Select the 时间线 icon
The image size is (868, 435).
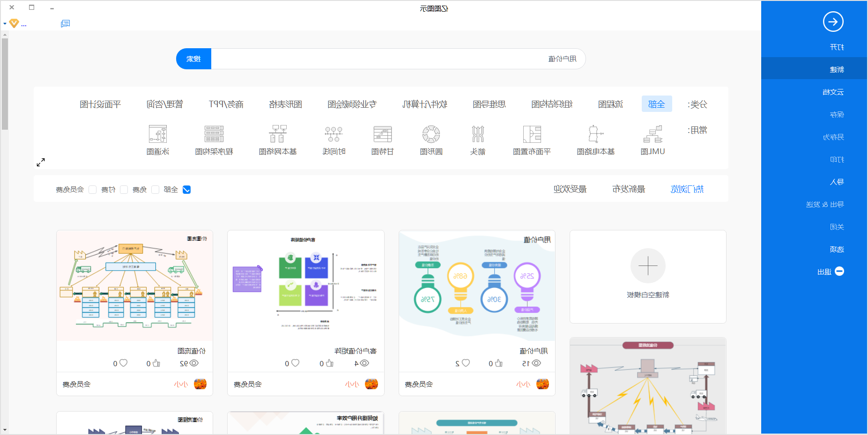[334, 134]
